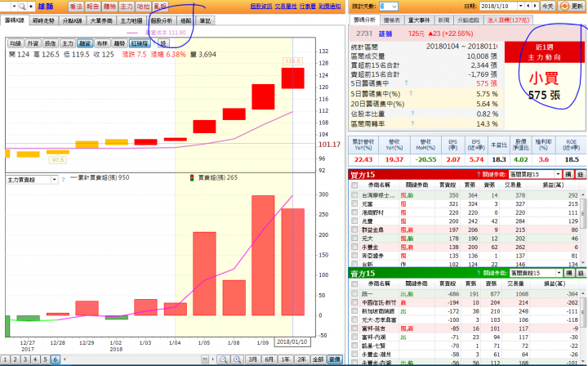The width and height of the screenshot is (588, 366).
Task: Open the 到價通知 link
Action: [330, 7]
